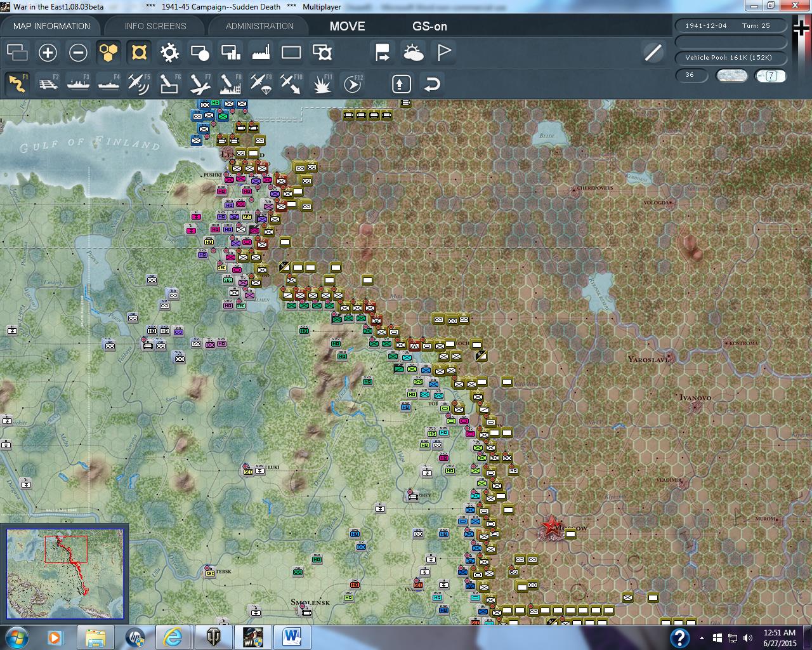This screenshot has width=812, height=650.
Task: Click the outlined pennant flag icon
Action: click(444, 53)
